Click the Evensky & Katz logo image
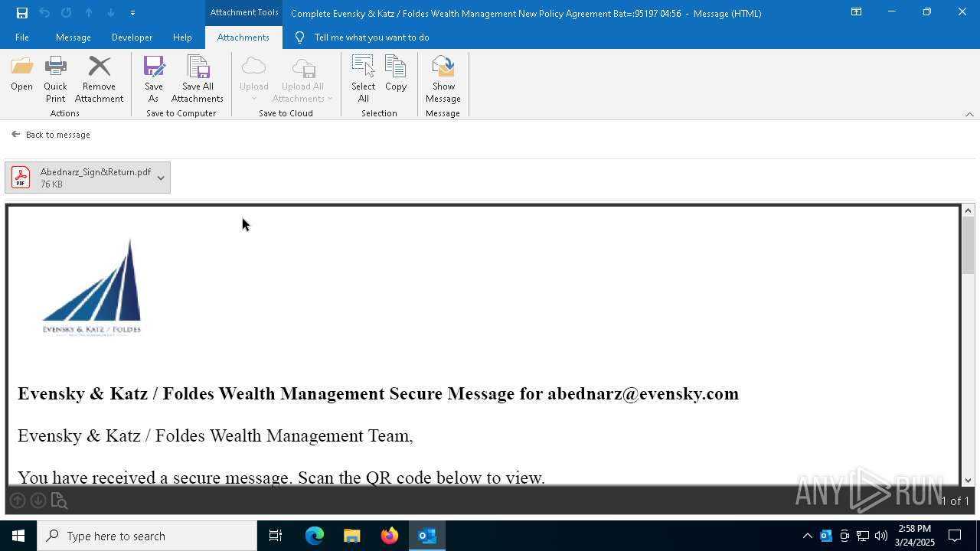 click(x=92, y=288)
